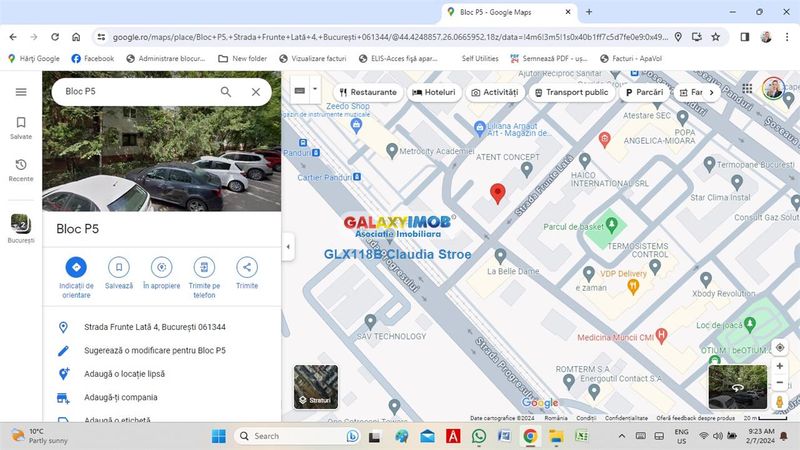
Task: Click the red location pin on map
Action: [x=497, y=193]
